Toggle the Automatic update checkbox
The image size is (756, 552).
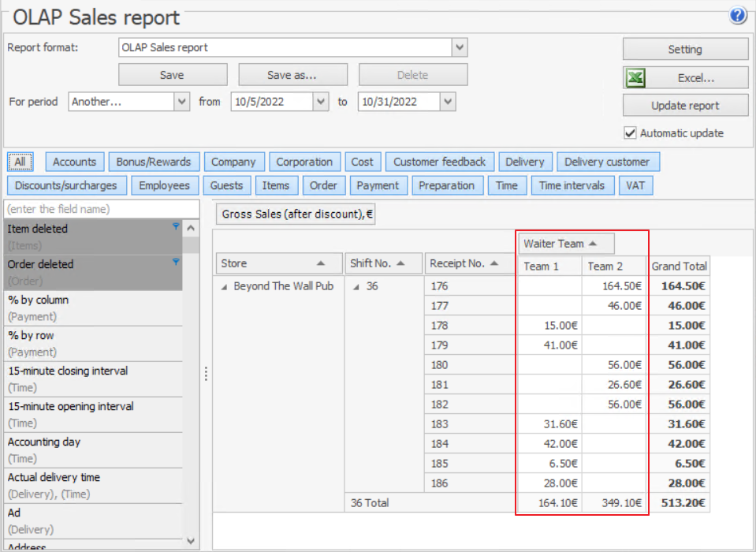(630, 133)
